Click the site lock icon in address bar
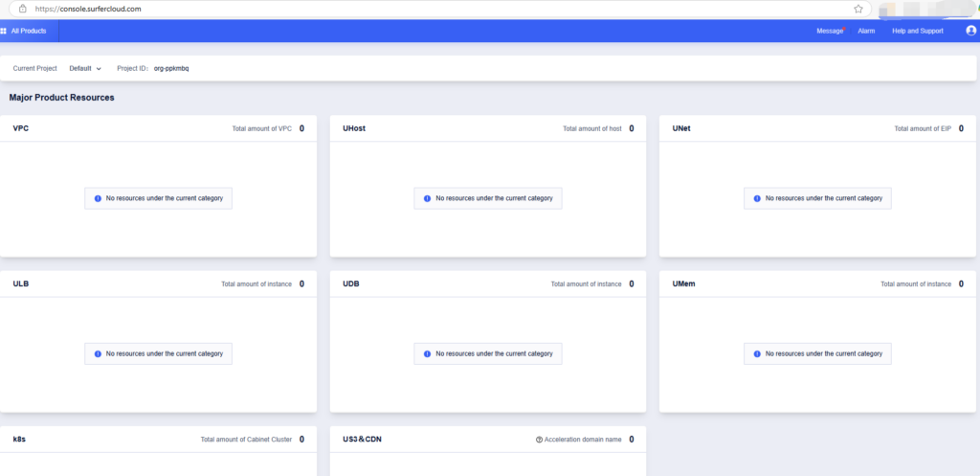 click(x=23, y=9)
